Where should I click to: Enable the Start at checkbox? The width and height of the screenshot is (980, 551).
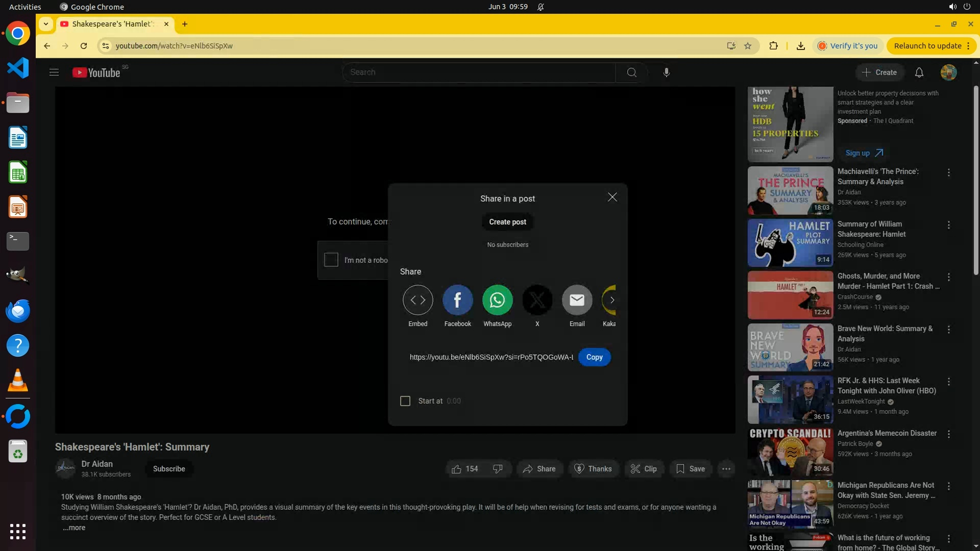tap(405, 401)
